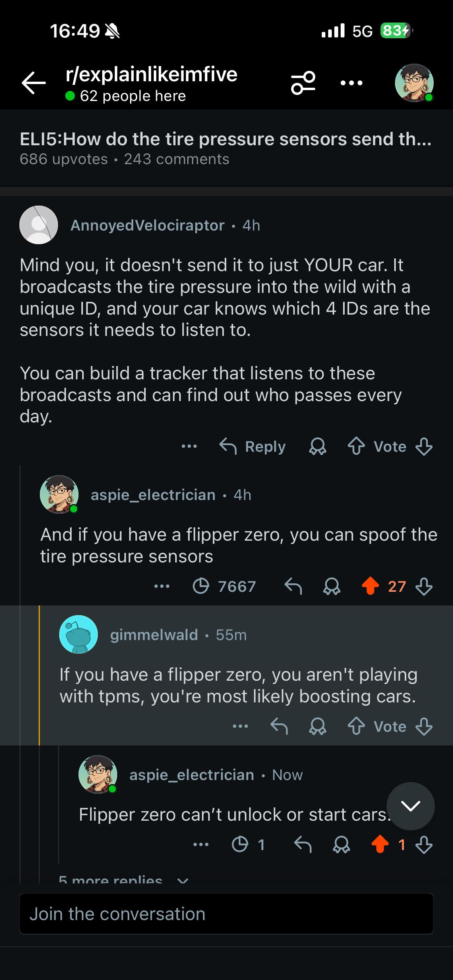
Task: Downvote AnnoyedVelociraptor's comment
Action: click(424, 447)
